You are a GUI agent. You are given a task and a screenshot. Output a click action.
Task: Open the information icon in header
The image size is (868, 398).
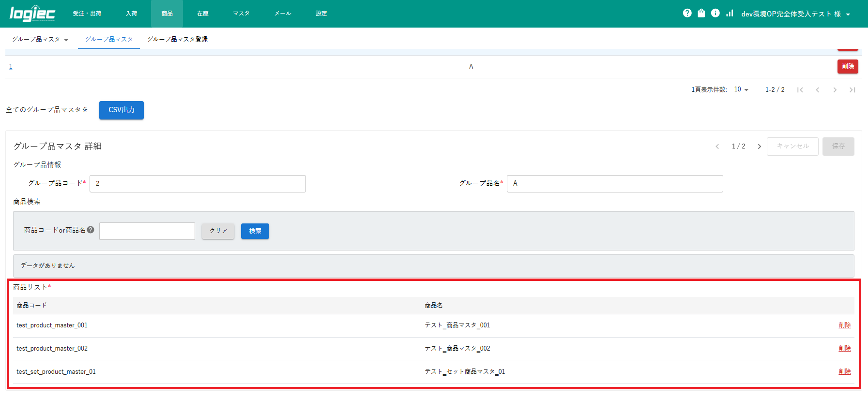click(715, 13)
